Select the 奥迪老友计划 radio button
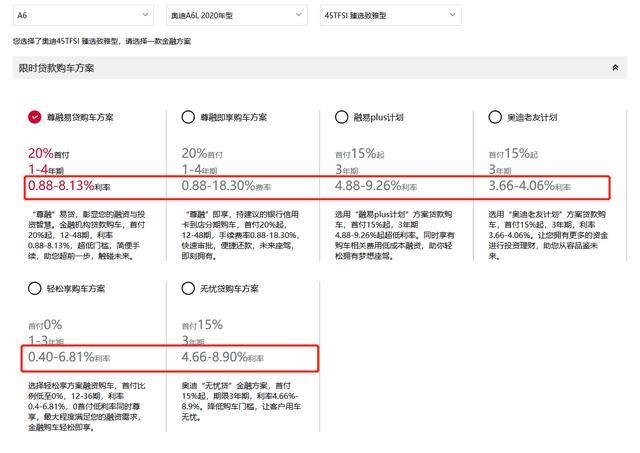The width and height of the screenshot is (640, 453). (x=495, y=117)
